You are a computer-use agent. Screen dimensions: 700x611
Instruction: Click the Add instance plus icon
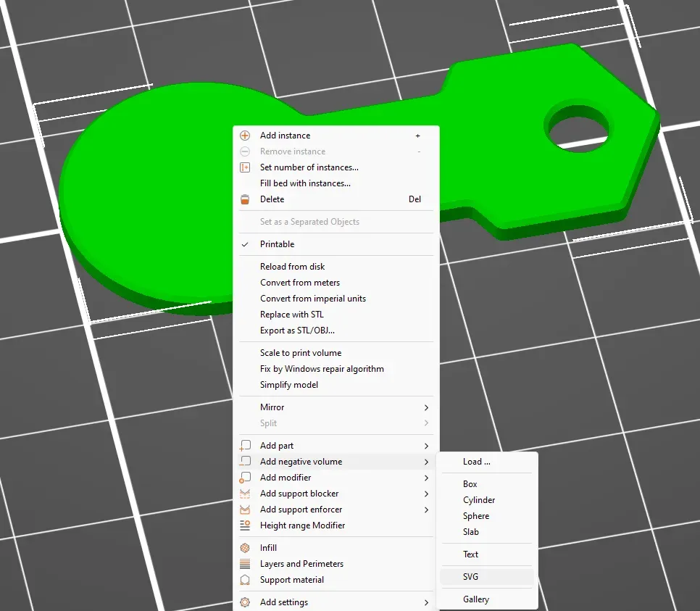[x=245, y=136]
